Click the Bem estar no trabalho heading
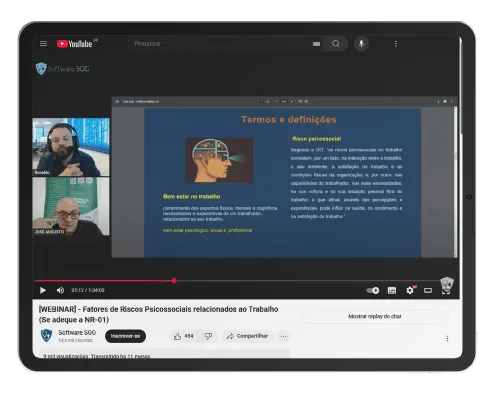 click(x=192, y=196)
